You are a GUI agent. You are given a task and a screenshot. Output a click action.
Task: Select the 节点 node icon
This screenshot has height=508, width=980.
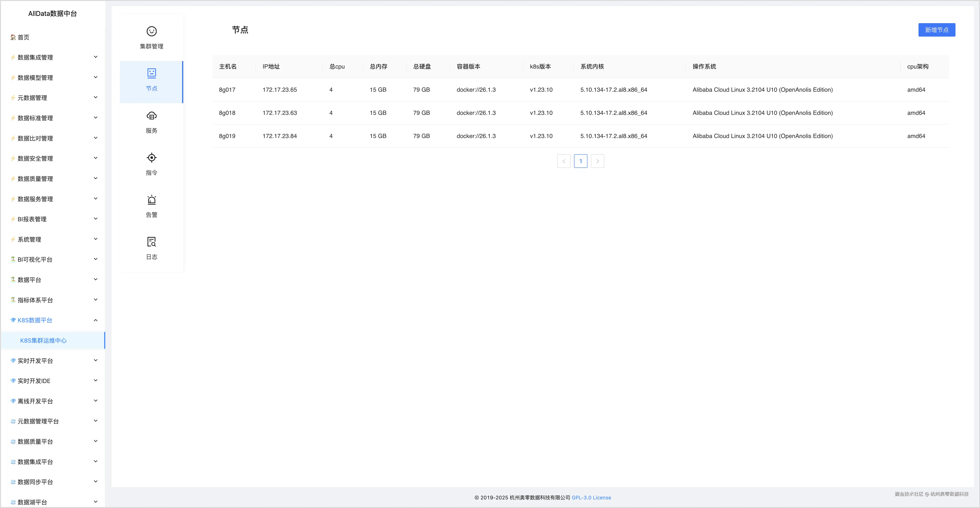151,73
